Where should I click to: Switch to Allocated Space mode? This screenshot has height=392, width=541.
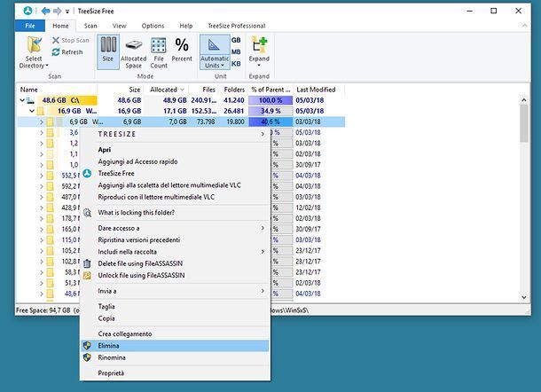[134, 52]
